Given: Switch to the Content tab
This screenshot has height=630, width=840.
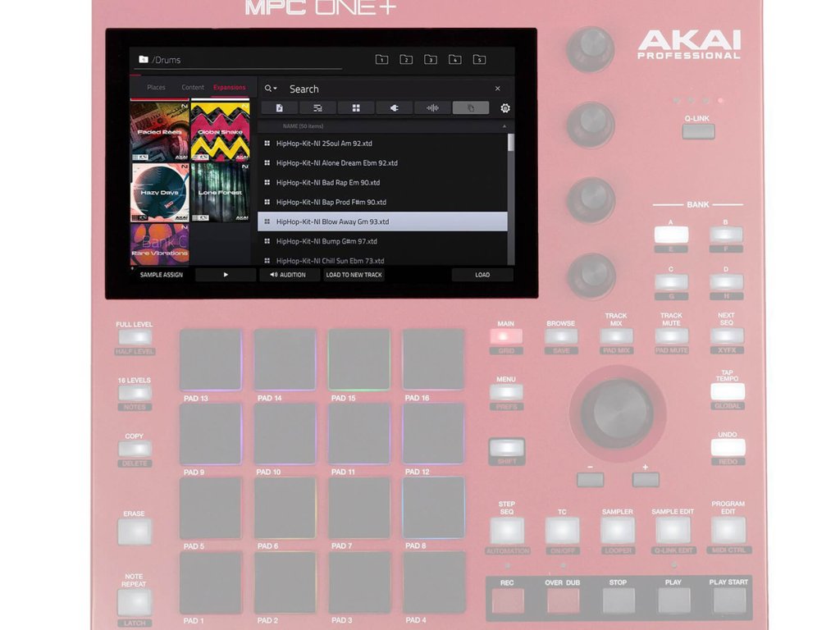Looking at the screenshot, I should click(x=192, y=87).
